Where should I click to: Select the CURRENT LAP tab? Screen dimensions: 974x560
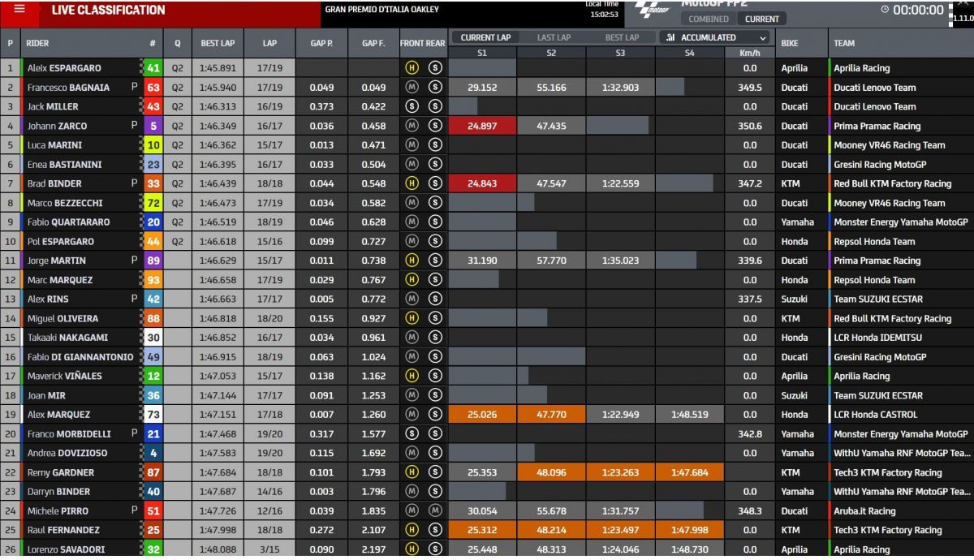[x=485, y=37]
